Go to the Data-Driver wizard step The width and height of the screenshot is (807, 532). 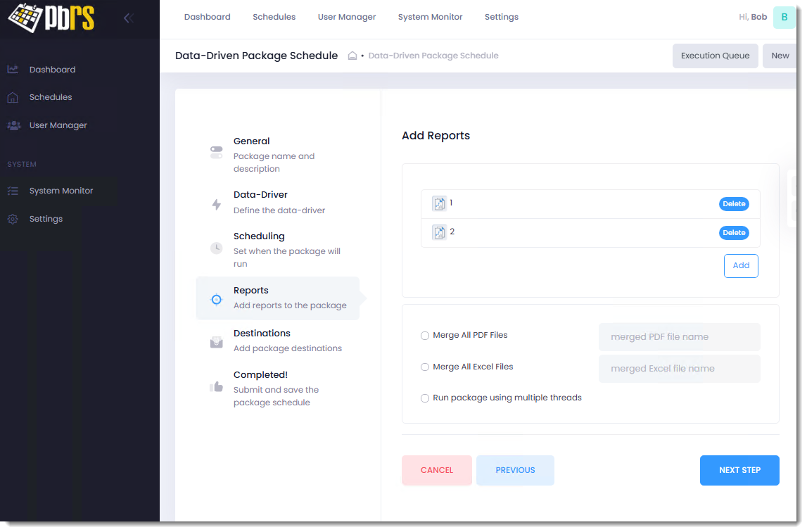point(260,201)
